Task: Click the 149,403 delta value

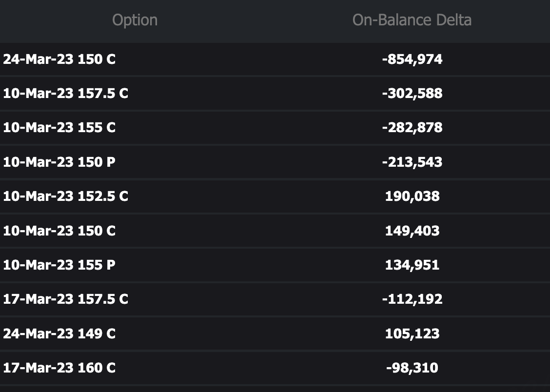Action: click(x=412, y=231)
